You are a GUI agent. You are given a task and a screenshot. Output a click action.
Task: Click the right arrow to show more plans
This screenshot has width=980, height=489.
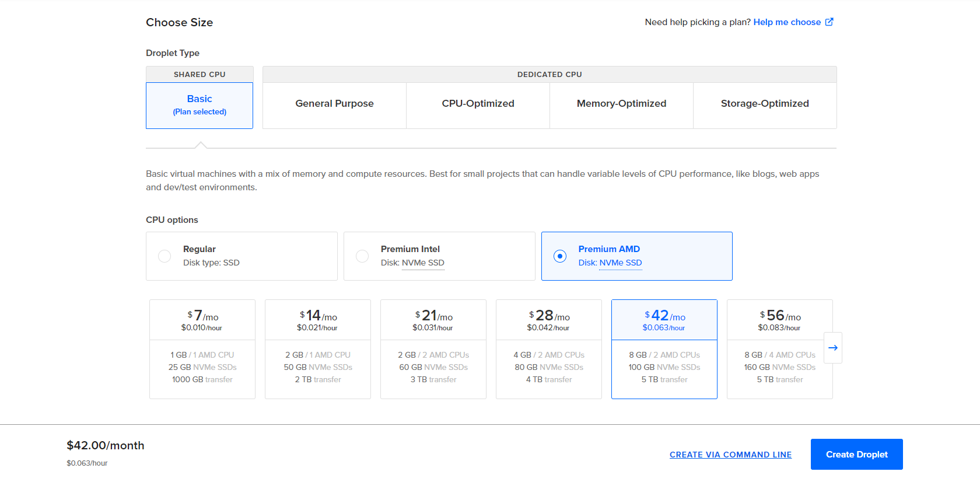tap(833, 348)
